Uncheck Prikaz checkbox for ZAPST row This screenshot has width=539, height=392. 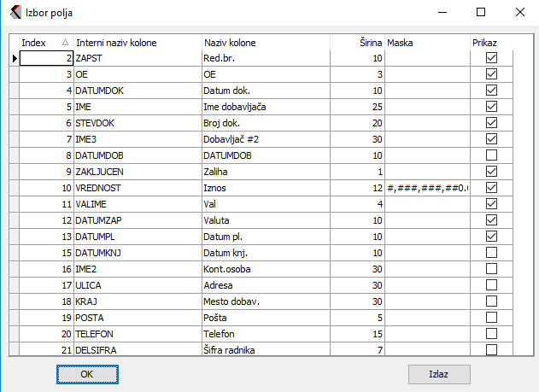491,58
